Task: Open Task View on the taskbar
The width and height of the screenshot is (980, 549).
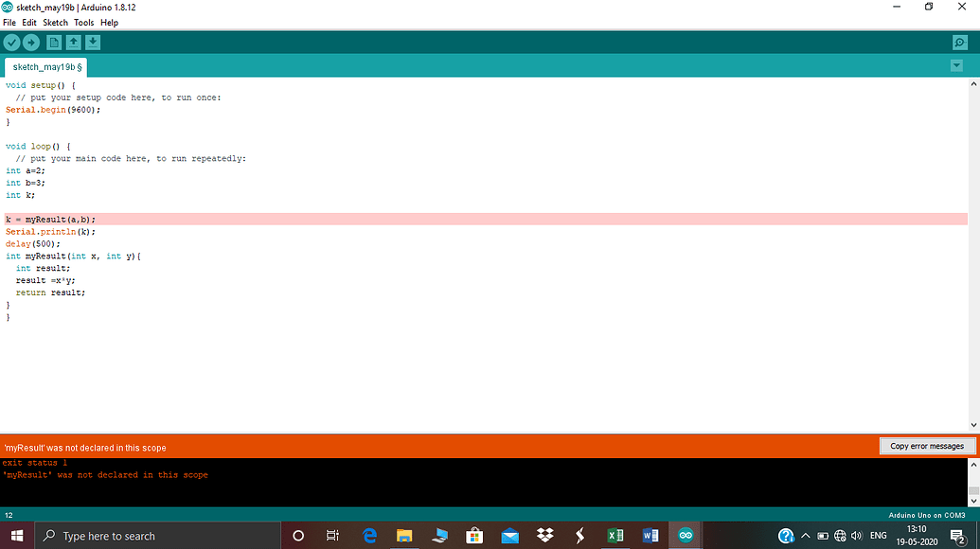Action: [x=332, y=536]
